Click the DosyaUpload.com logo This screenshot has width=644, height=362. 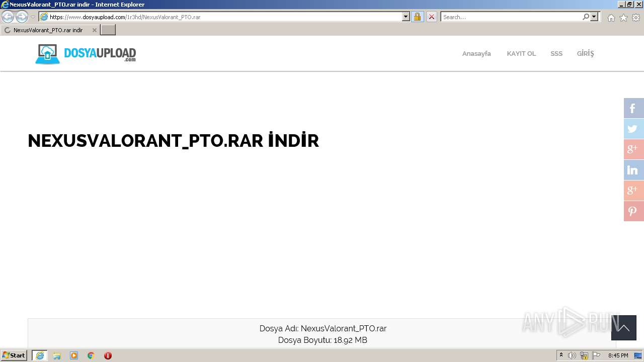[86, 54]
